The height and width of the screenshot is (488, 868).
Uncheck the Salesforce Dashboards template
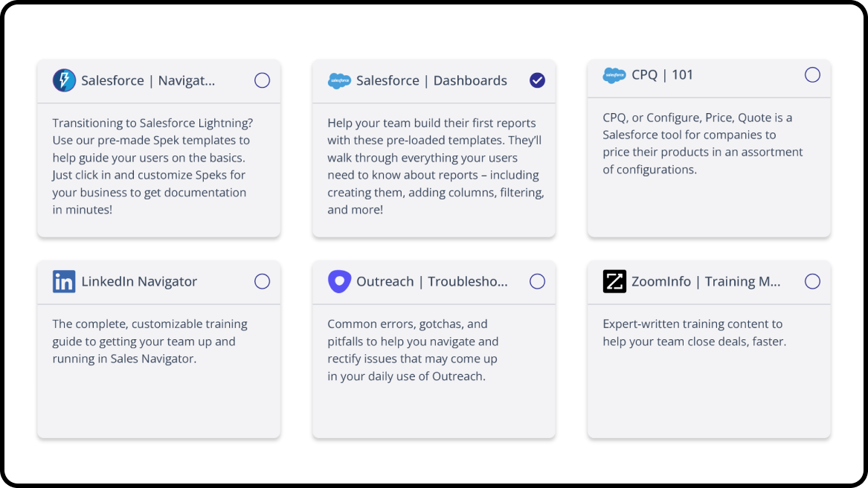537,80
